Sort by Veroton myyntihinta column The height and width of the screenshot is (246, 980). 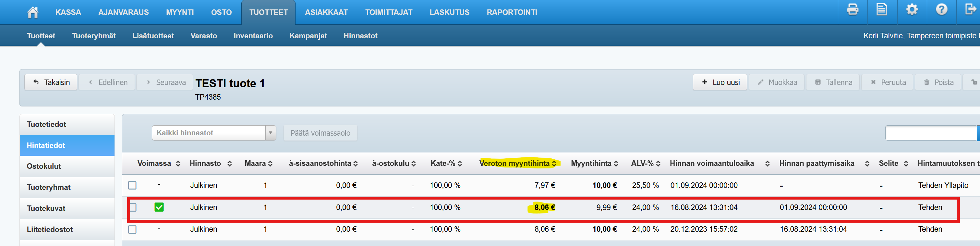(554, 164)
